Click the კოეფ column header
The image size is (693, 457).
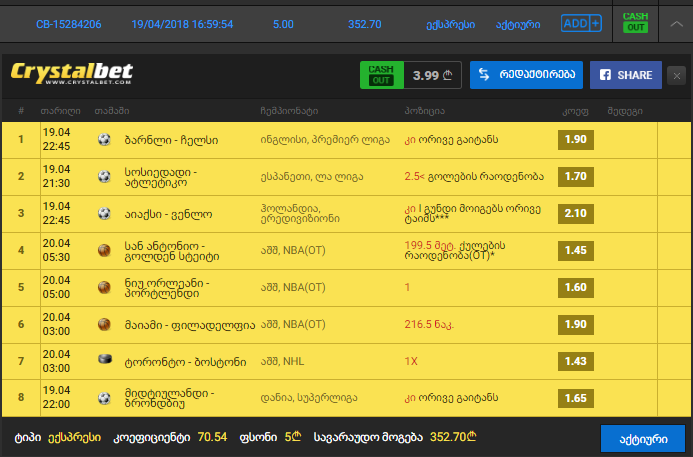tap(575, 111)
